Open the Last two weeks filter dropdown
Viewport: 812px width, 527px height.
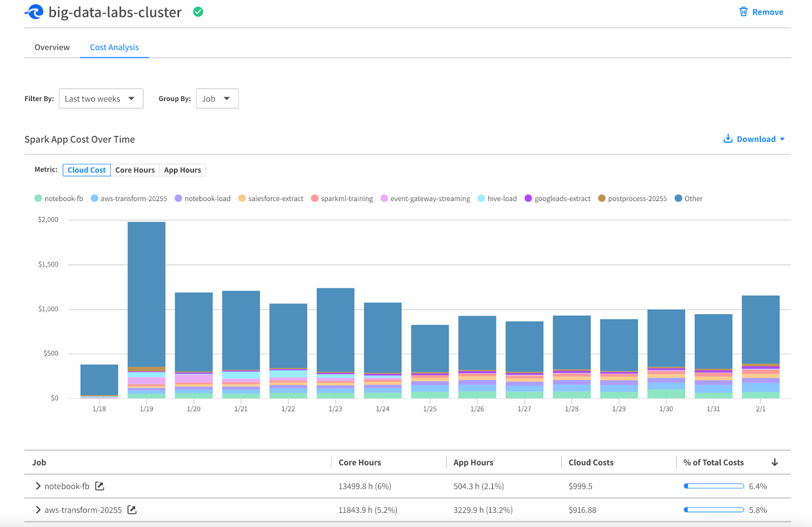pos(101,98)
